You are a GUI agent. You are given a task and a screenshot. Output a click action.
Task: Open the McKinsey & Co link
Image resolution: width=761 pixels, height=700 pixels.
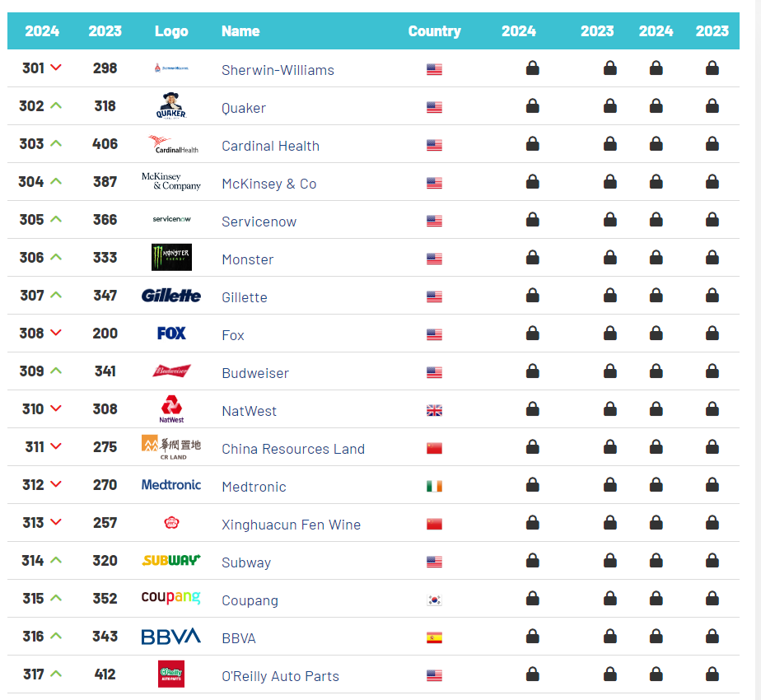click(x=268, y=184)
